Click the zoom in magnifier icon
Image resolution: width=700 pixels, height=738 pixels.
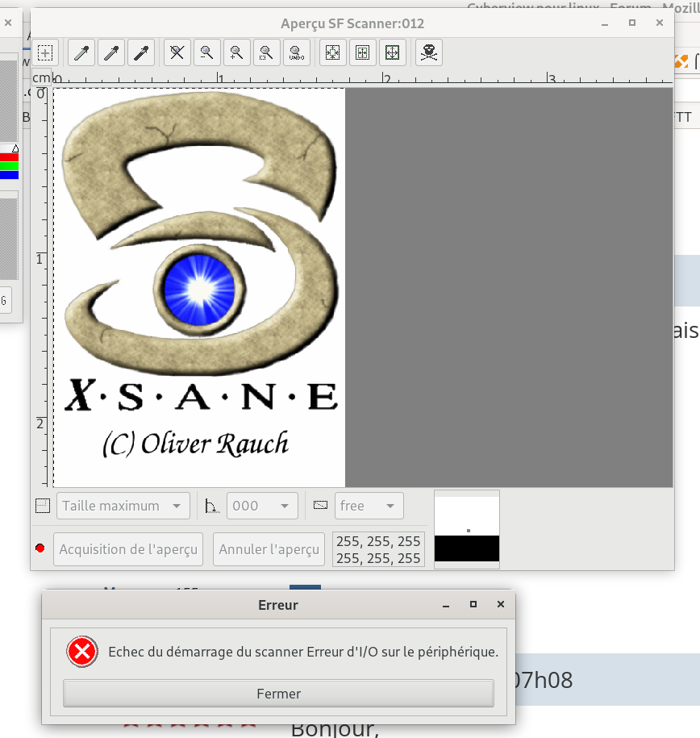[236, 52]
